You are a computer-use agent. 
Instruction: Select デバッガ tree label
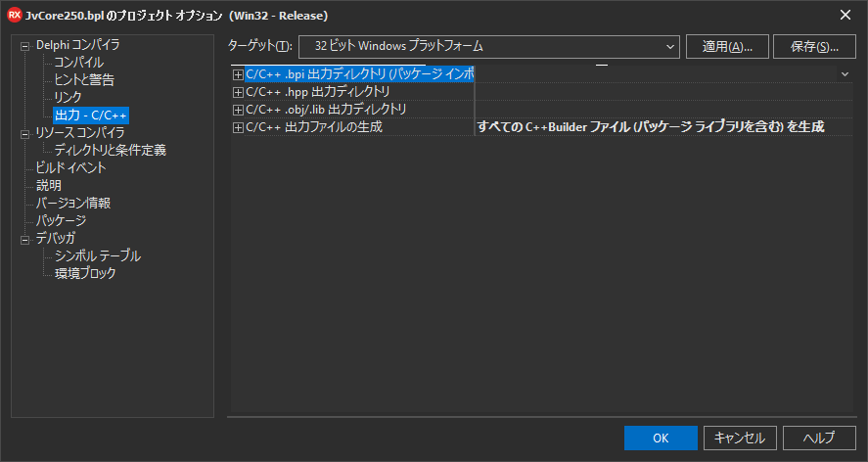point(56,238)
